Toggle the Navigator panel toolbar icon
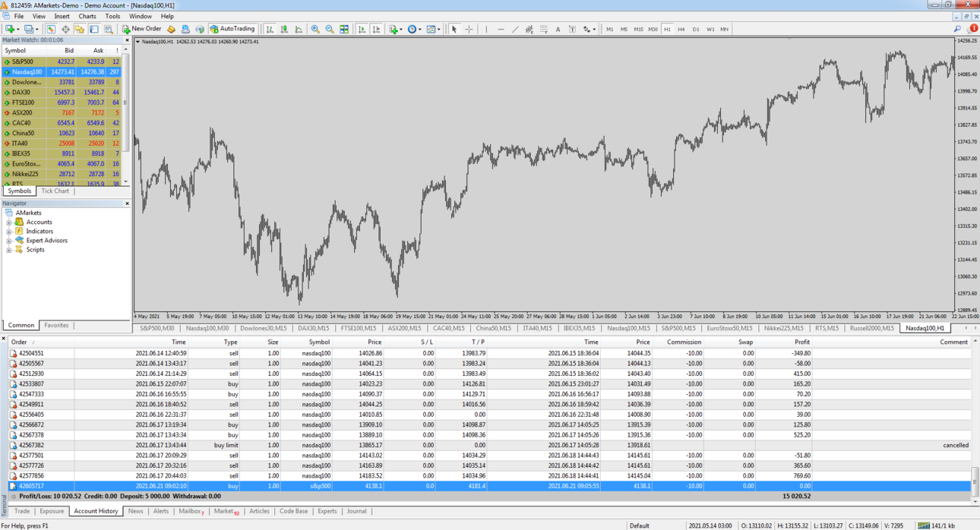The image size is (980, 530). [79, 29]
